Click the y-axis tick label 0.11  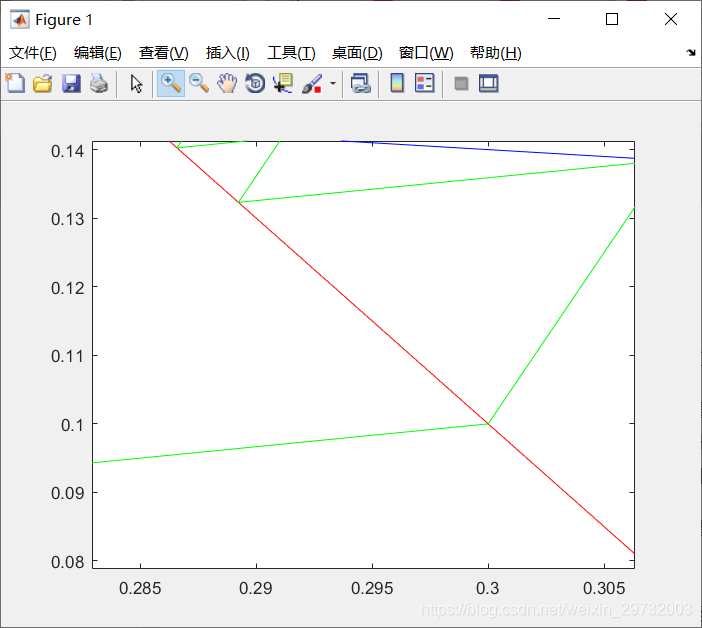[67, 356]
